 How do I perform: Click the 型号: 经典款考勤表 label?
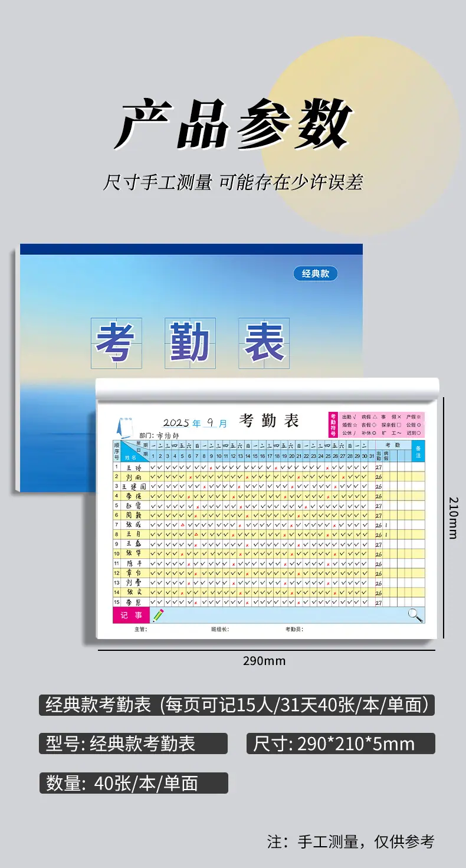[x=133, y=743]
